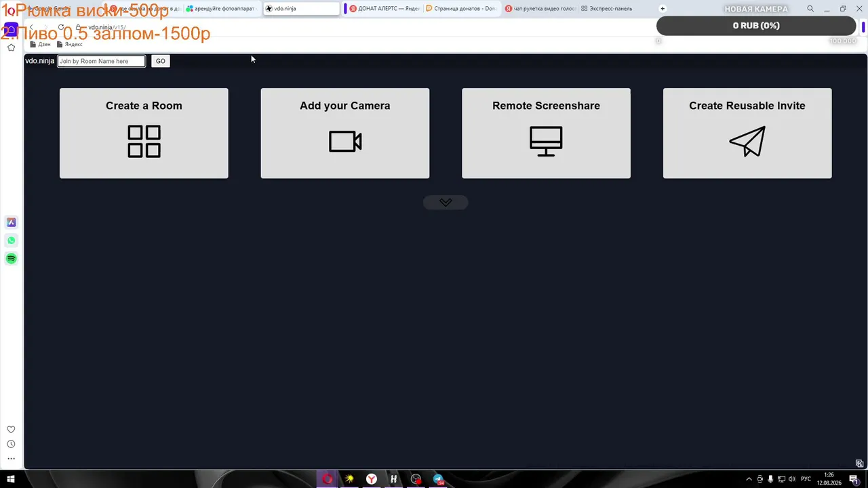Open the sidebar history clock icon
The height and width of the screenshot is (488, 868).
(11, 445)
